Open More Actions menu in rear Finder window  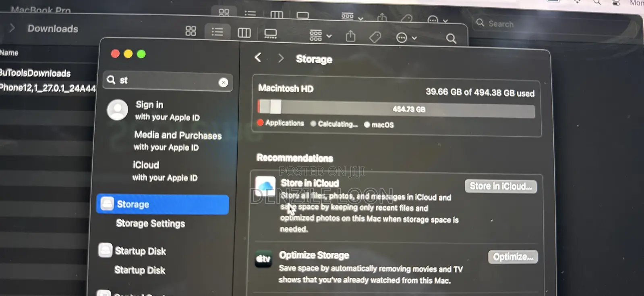pos(437,20)
